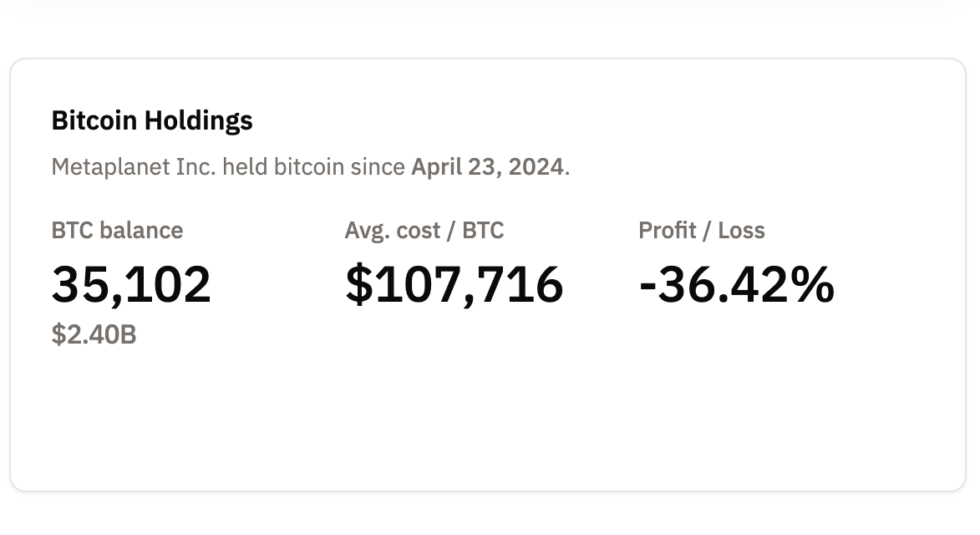Click the dollar sign in $107,716

pos(358,284)
